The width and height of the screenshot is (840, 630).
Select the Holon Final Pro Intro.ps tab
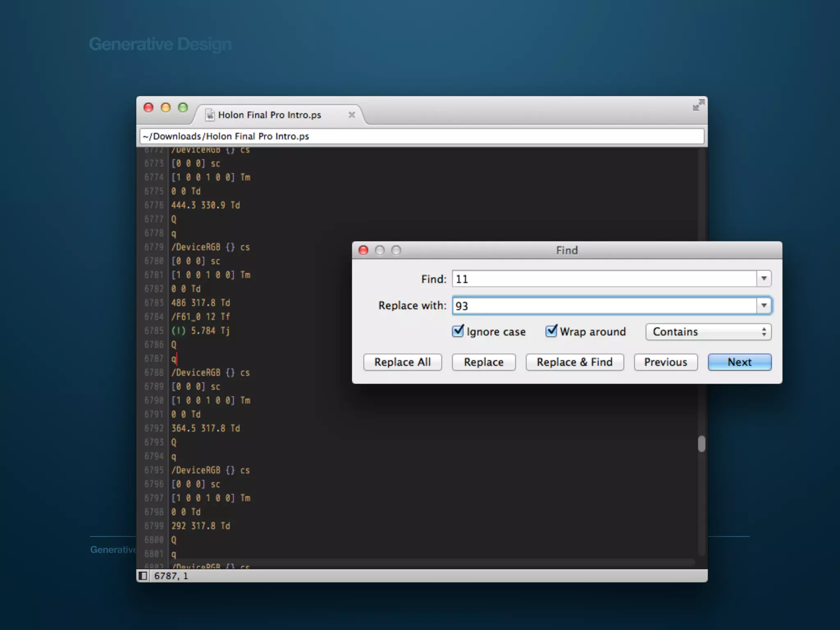269,115
